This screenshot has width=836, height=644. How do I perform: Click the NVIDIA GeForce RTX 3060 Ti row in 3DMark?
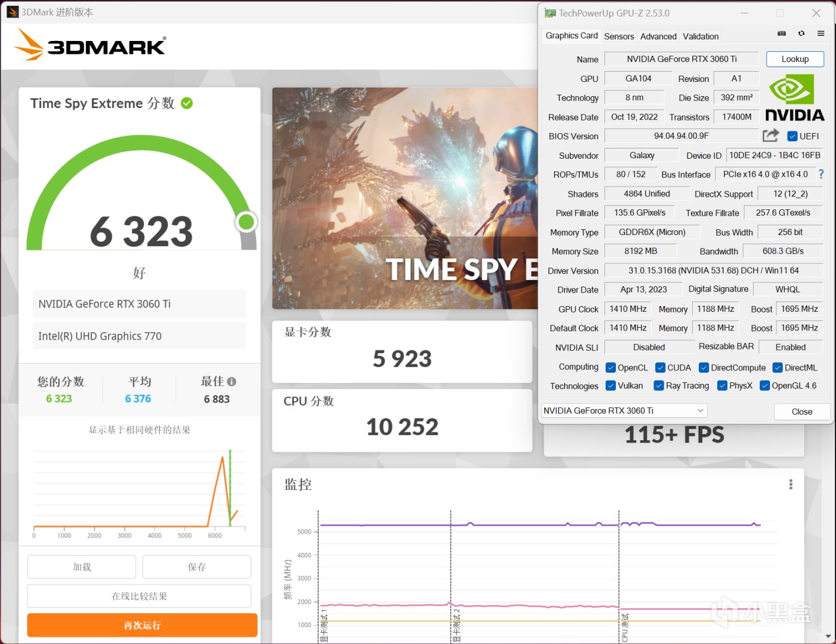pyautogui.click(x=139, y=304)
